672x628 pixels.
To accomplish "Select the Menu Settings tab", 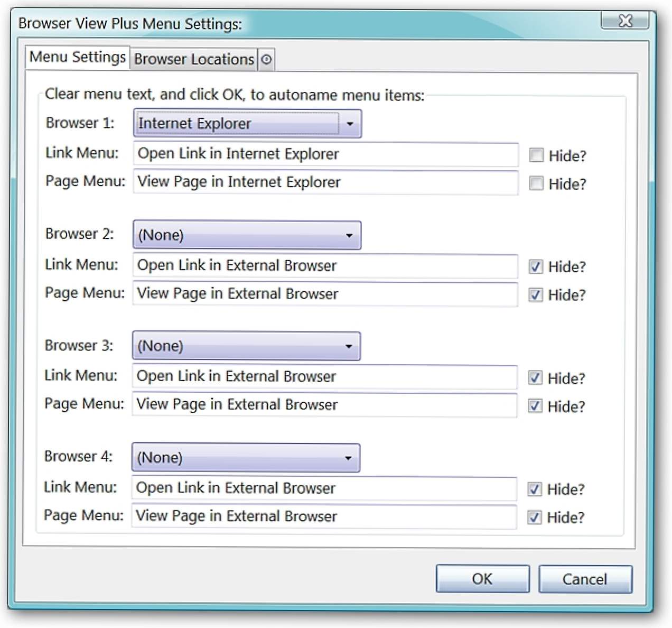I will click(77, 57).
